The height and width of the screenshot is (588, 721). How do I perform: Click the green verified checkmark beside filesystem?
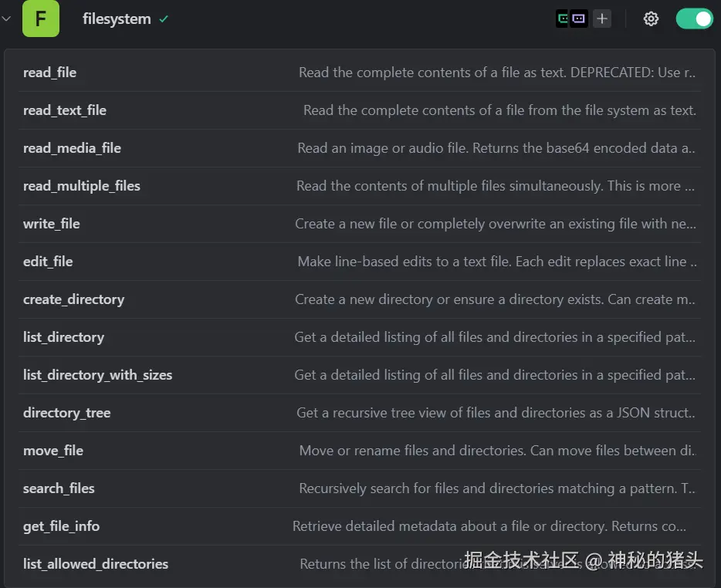pyautogui.click(x=164, y=19)
